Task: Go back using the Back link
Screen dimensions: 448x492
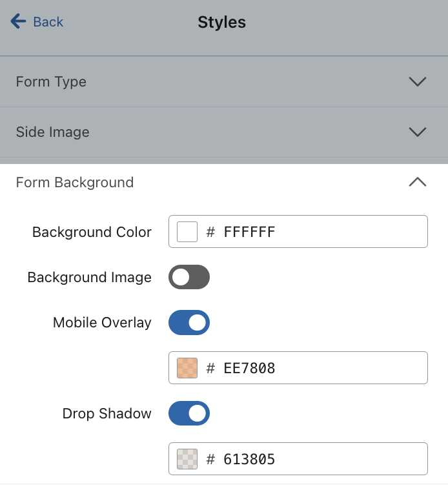Action: [x=48, y=22]
